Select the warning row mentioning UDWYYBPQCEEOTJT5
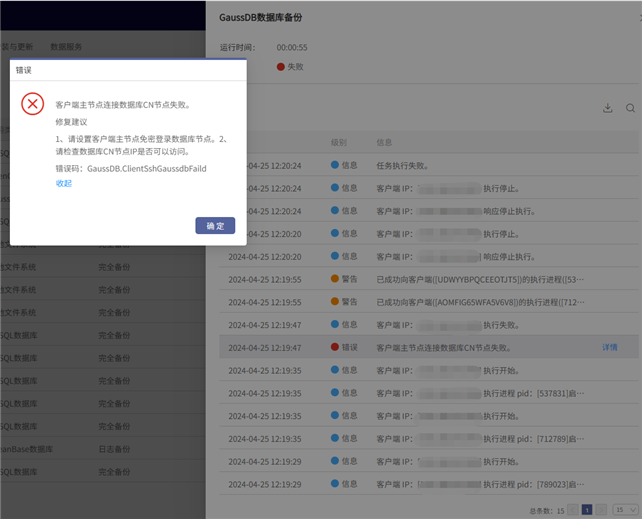643x521 pixels. pos(429,279)
